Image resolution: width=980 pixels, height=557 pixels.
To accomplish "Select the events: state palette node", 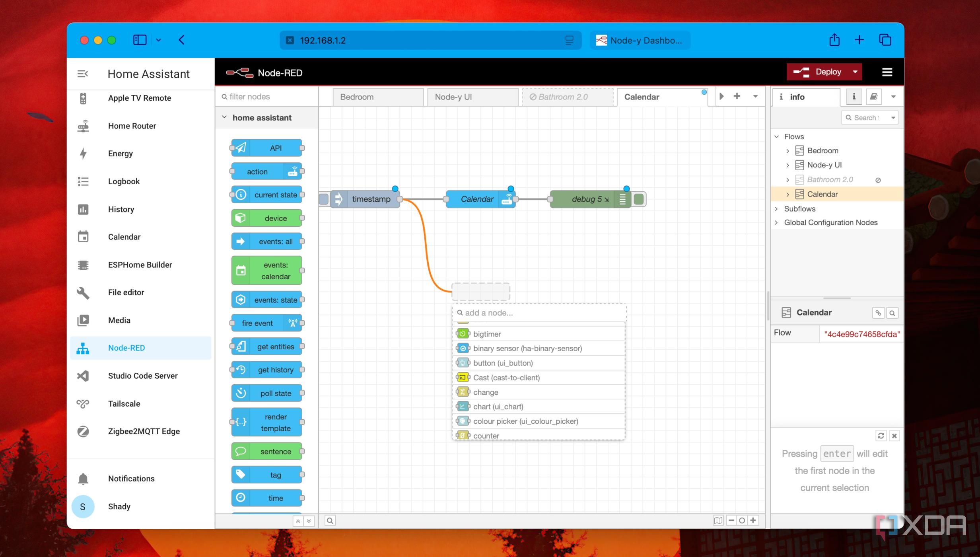I will 266,300.
